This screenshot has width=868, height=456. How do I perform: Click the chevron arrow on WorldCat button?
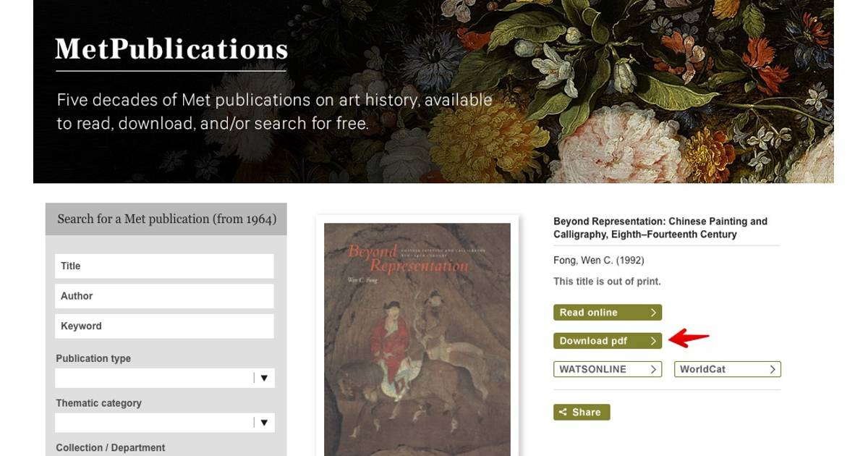pyautogui.click(x=772, y=369)
